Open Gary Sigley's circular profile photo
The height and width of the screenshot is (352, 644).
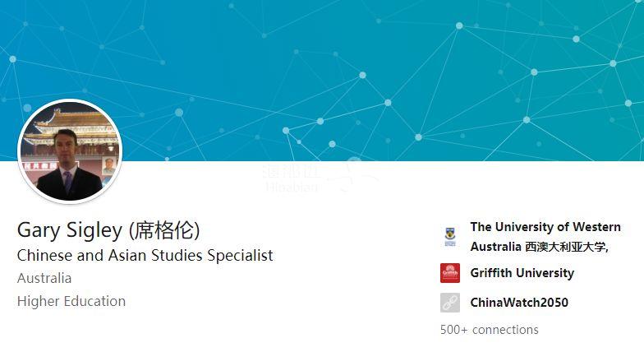[70, 151]
